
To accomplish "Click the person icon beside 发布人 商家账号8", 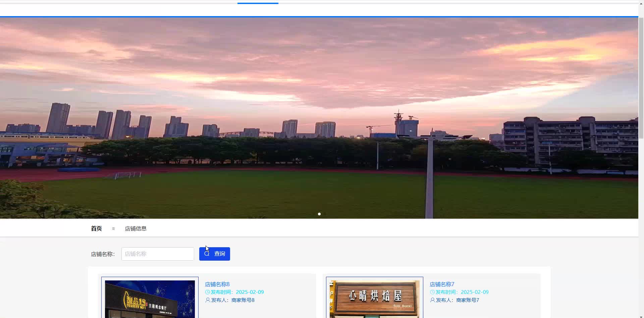I will [207, 300].
